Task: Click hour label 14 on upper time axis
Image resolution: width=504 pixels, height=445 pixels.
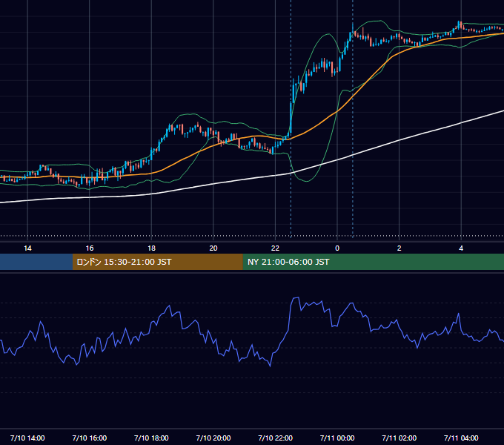Action: 27,248
